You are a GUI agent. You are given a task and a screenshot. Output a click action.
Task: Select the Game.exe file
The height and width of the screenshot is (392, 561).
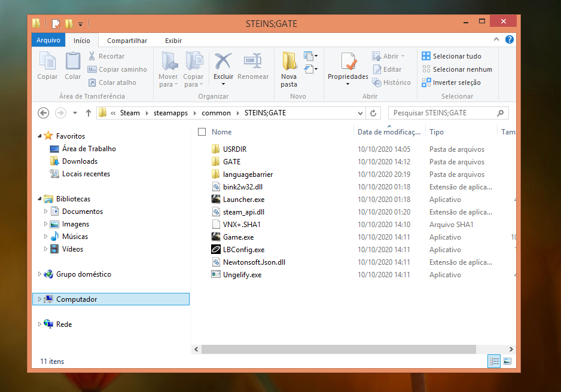pyautogui.click(x=232, y=237)
